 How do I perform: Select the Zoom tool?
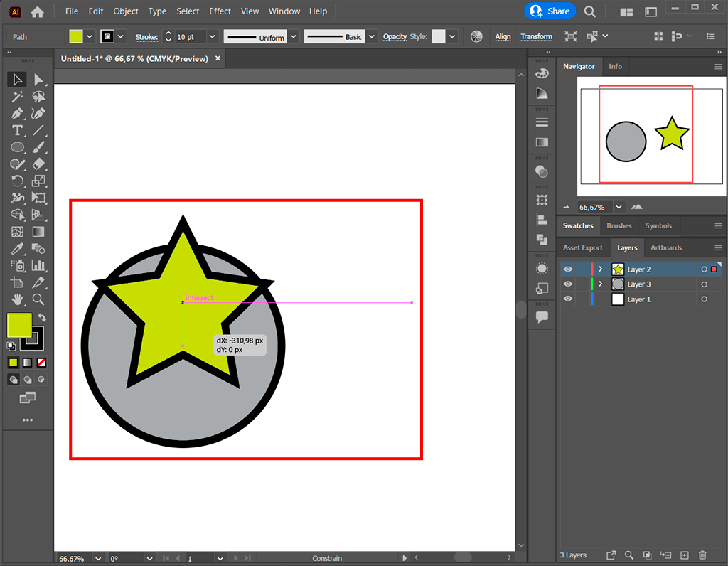coord(38,299)
